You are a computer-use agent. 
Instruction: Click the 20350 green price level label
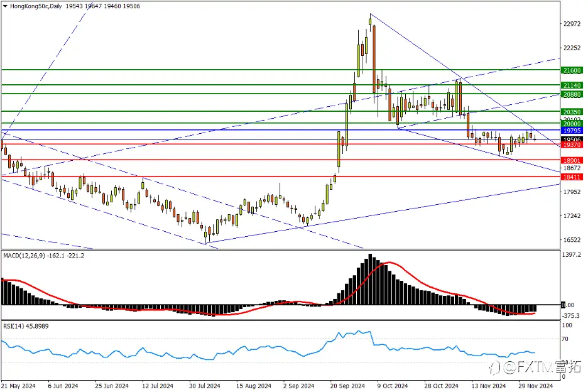coord(572,112)
